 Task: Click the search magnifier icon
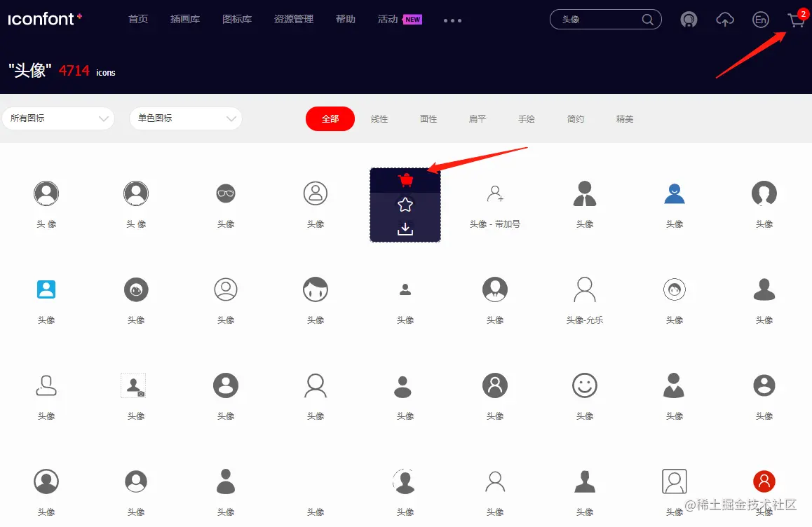[x=647, y=20]
